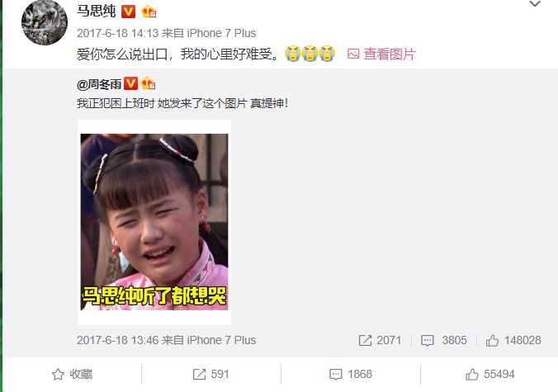This screenshot has height=392, width=558.
Task: Click the picture icon before 查看图片
Action: [x=353, y=54]
